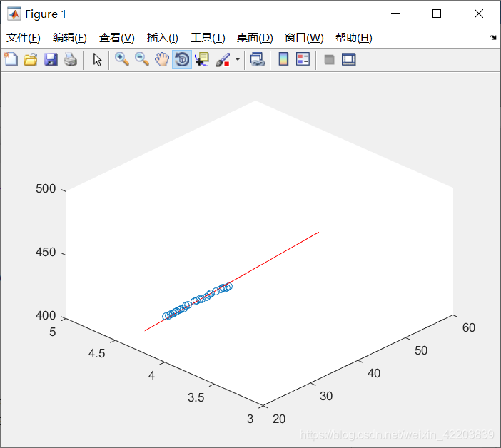Image resolution: width=501 pixels, height=448 pixels.
Task: Click the axis tick label 20
Action: (x=279, y=419)
